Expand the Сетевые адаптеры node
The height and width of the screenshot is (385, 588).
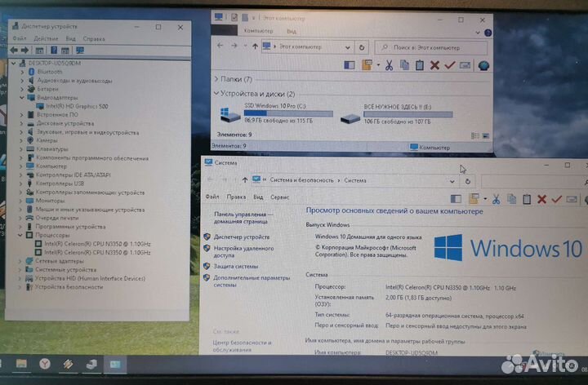point(20,261)
